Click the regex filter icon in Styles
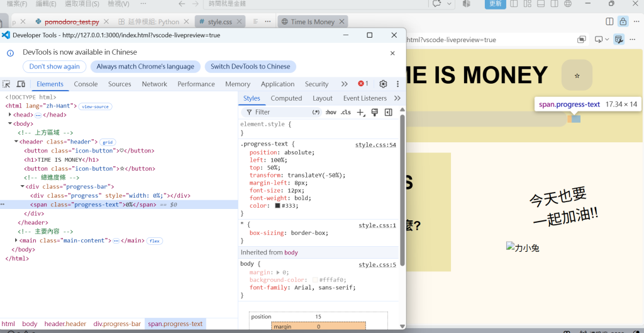 [316, 112]
